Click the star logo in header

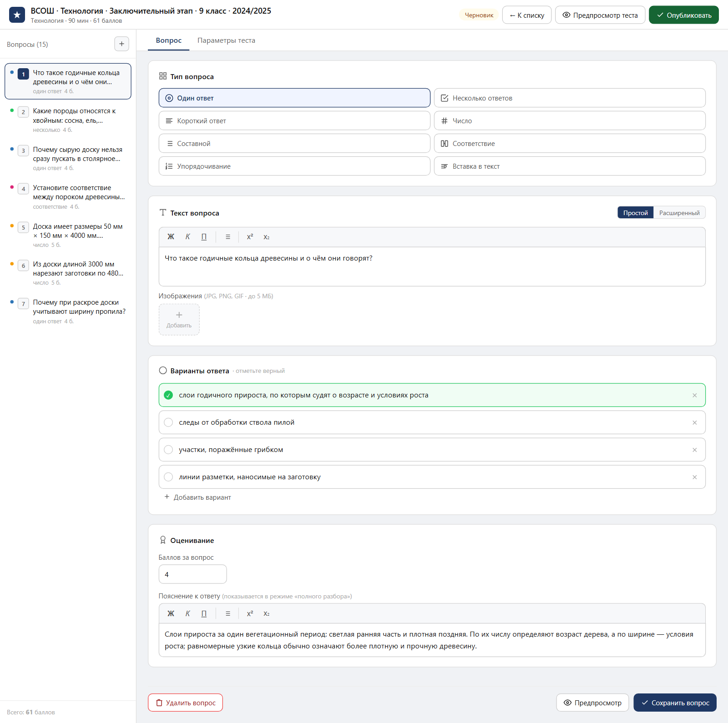(x=17, y=15)
